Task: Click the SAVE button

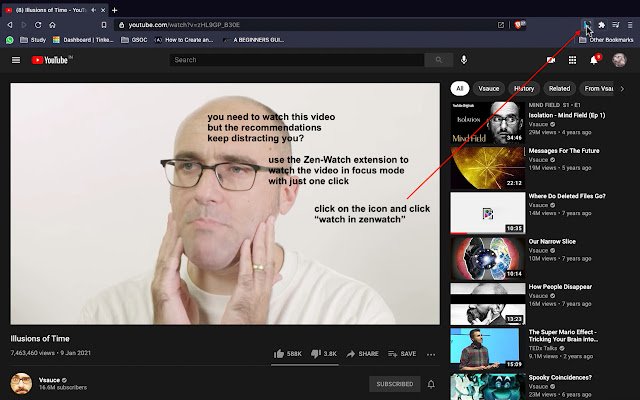Action: 402,353
